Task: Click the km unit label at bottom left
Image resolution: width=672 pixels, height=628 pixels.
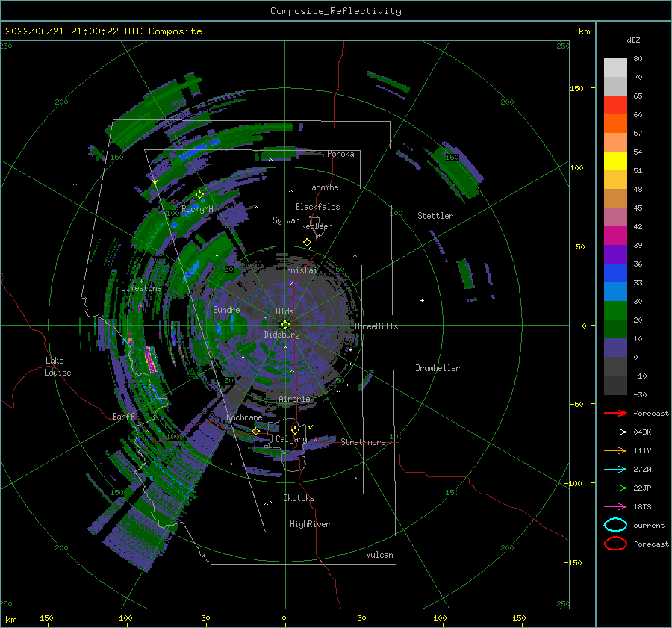Action: [x=11, y=620]
